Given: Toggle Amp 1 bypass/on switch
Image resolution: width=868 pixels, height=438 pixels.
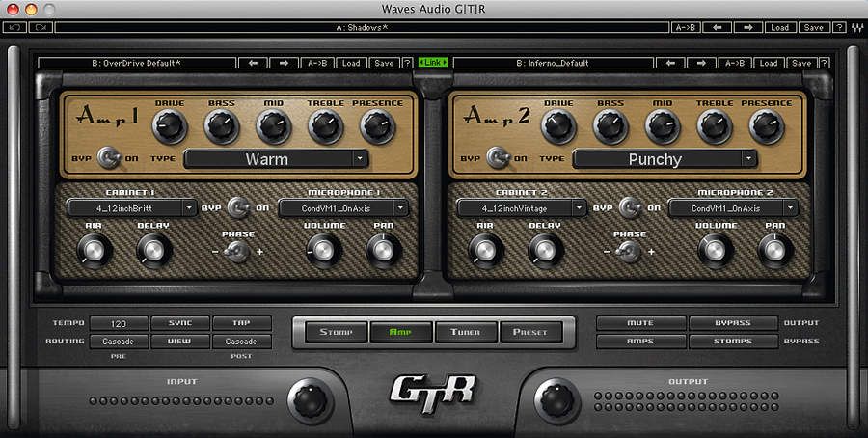Looking at the screenshot, I should 110,158.
